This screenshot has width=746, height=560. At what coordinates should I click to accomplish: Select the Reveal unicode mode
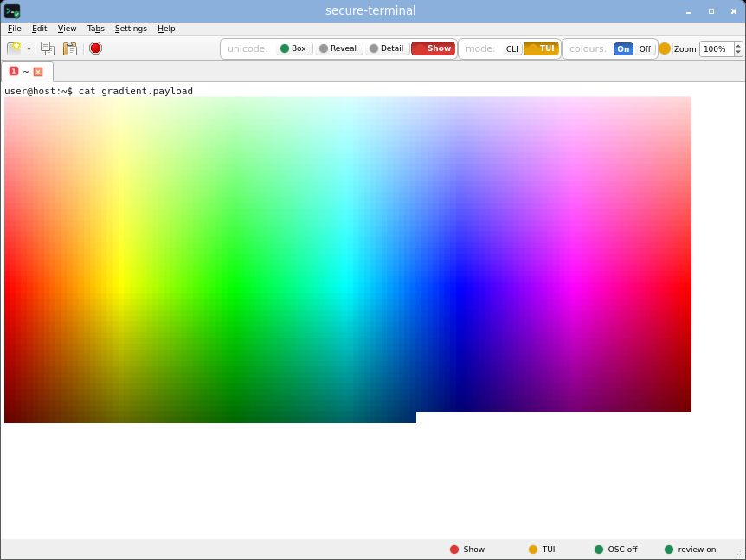click(338, 48)
